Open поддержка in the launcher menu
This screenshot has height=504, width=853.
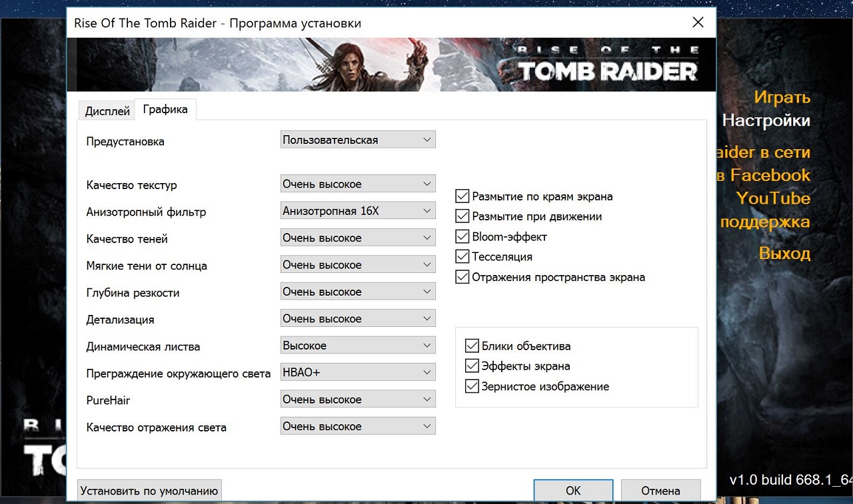pyautogui.click(x=765, y=222)
